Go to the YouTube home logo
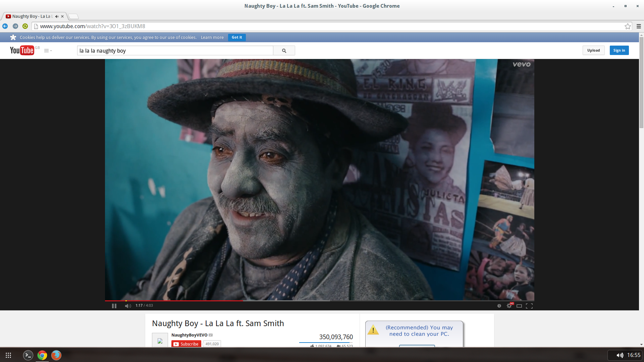Viewport: 644px width, 362px height. [22, 50]
